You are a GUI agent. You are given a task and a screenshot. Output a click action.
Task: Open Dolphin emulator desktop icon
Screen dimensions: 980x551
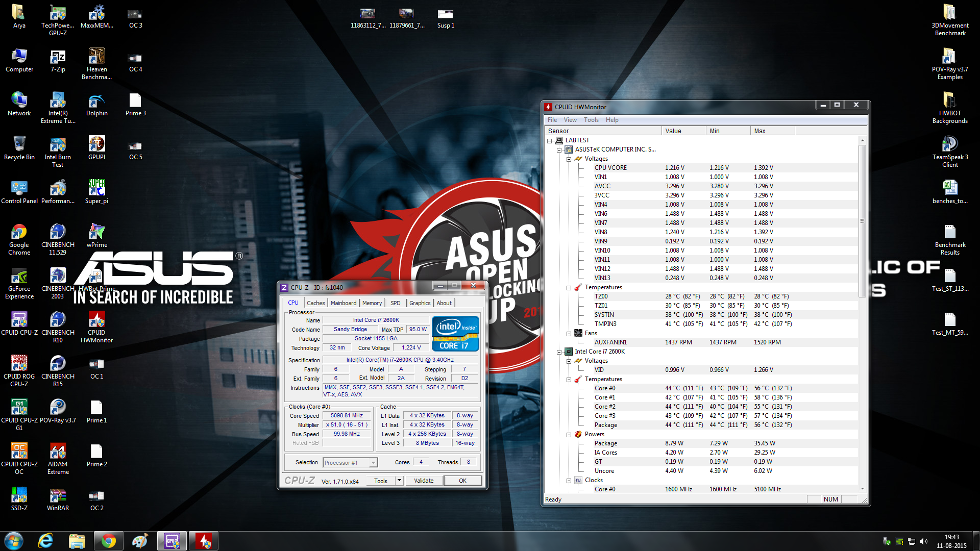(x=96, y=104)
